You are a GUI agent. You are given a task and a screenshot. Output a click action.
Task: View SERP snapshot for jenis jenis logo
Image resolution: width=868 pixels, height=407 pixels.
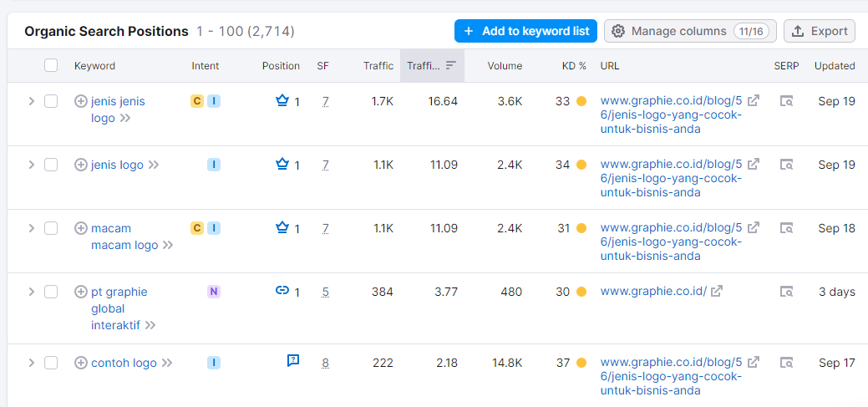pos(787,101)
